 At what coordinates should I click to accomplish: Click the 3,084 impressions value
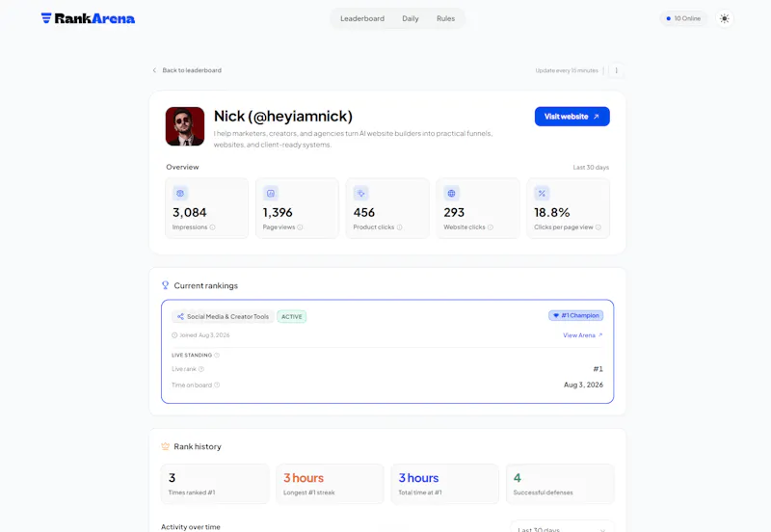click(x=189, y=212)
